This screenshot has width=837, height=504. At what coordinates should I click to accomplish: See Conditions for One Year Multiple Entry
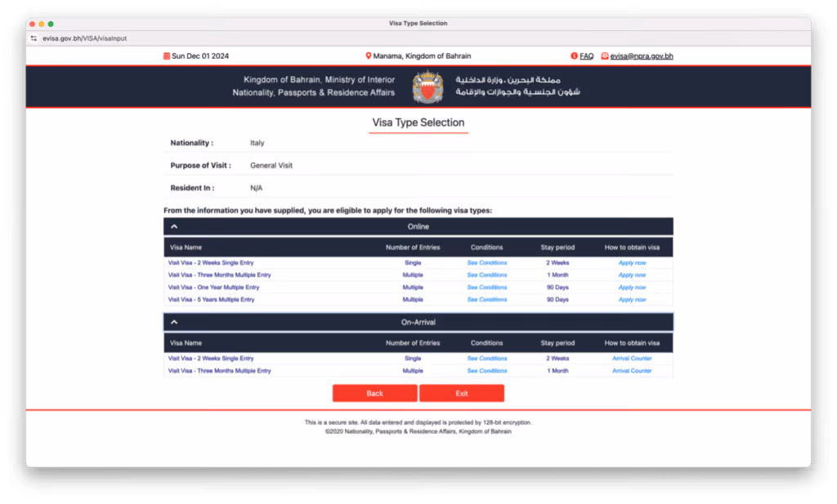click(487, 288)
